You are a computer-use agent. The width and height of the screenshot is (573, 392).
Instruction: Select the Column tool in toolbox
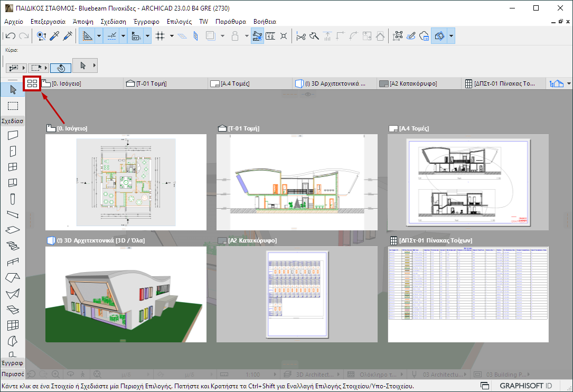click(x=13, y=199)
